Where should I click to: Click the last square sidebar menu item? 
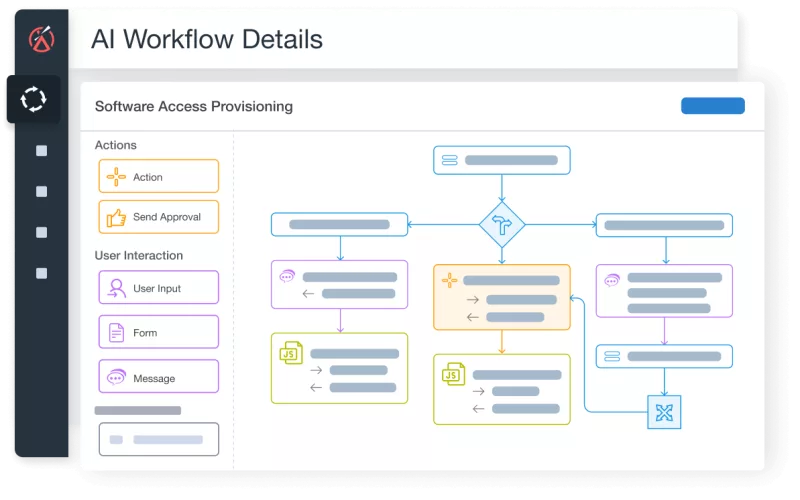point(41,273)
